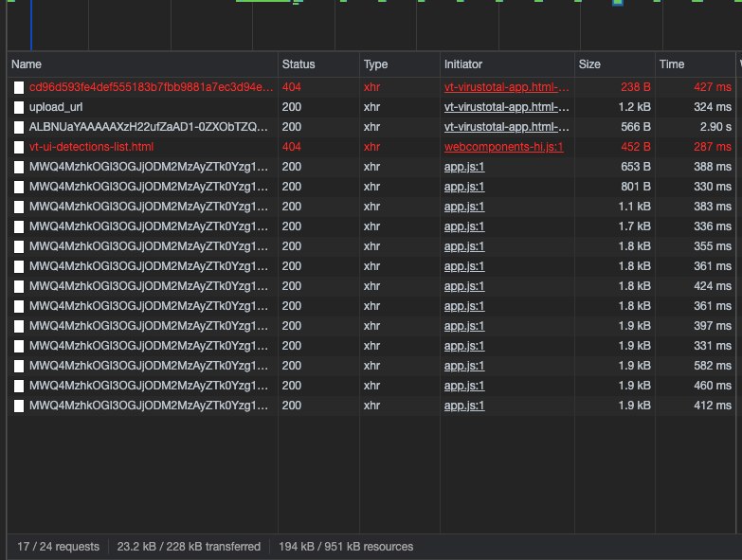
Task: Click the file icon of the cd96d593 request
Action: coord(19,87)
